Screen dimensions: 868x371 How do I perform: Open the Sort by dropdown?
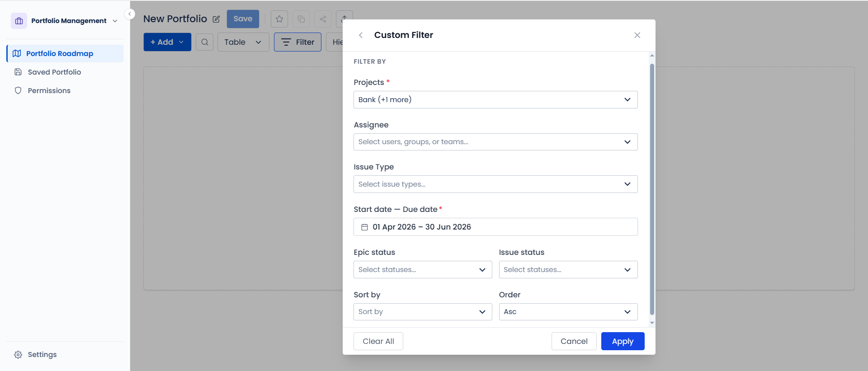[x=423, y=312]
